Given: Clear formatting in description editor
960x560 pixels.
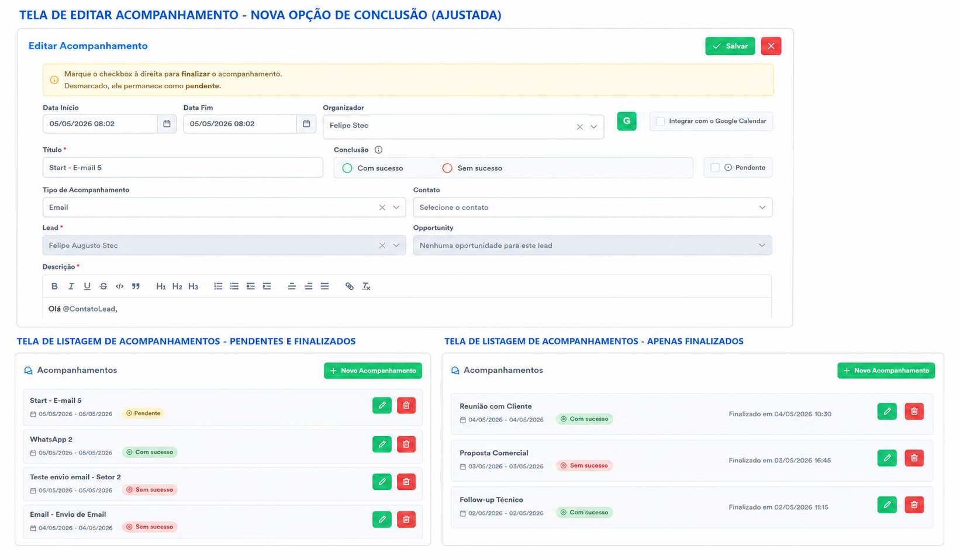Looking at the screenshot, I should [x=366, y=286].
